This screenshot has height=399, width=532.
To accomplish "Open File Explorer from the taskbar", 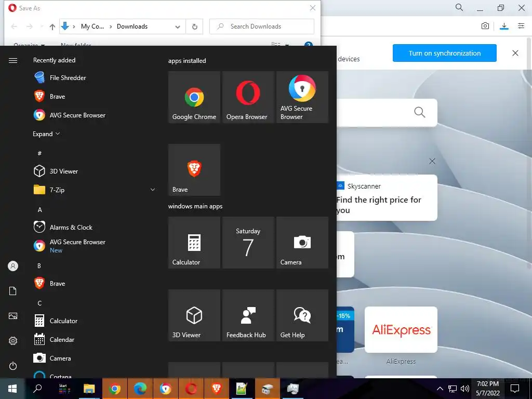I will point(89,389).
